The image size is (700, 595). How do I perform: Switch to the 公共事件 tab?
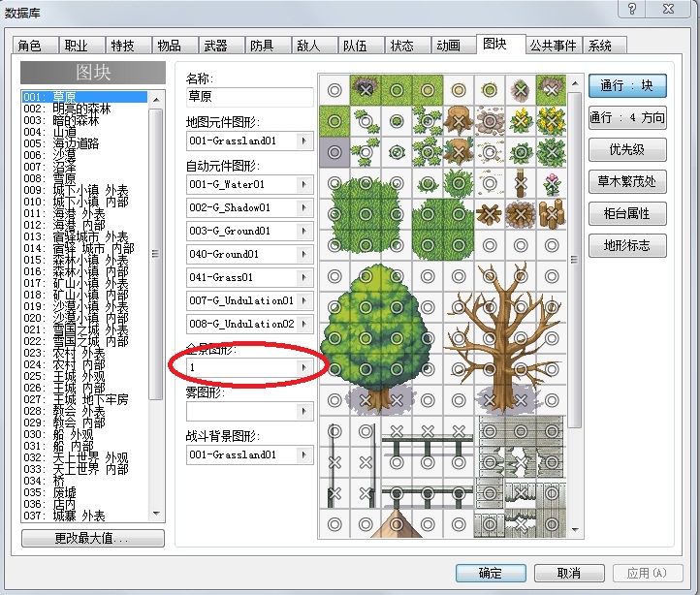click(554, 46)
